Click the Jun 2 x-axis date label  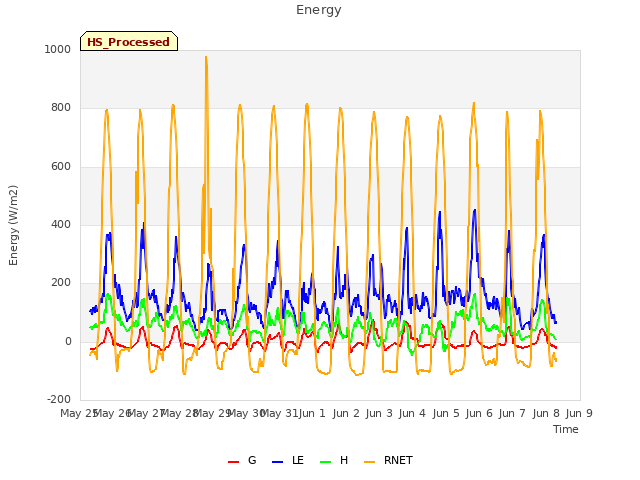346,413
